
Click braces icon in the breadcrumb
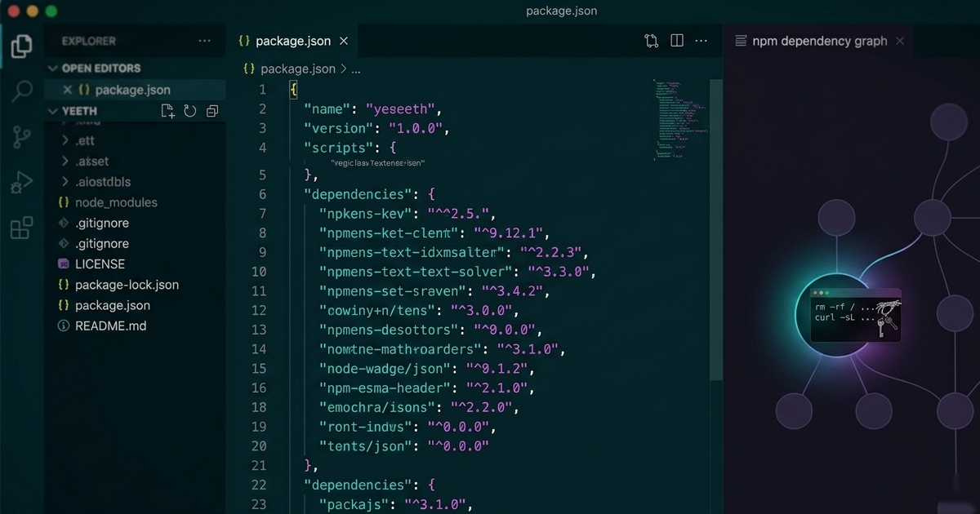point(249,69)
